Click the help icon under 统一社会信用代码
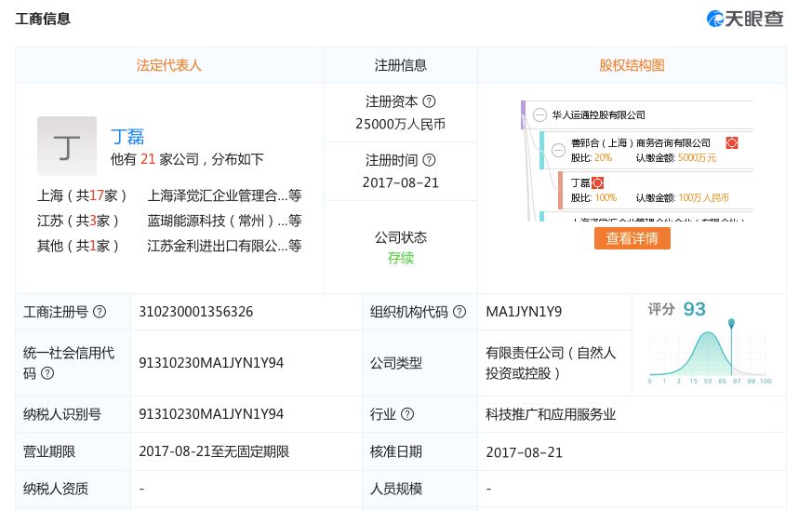Viewport: 812px width, 511px height. coord(47,373)
